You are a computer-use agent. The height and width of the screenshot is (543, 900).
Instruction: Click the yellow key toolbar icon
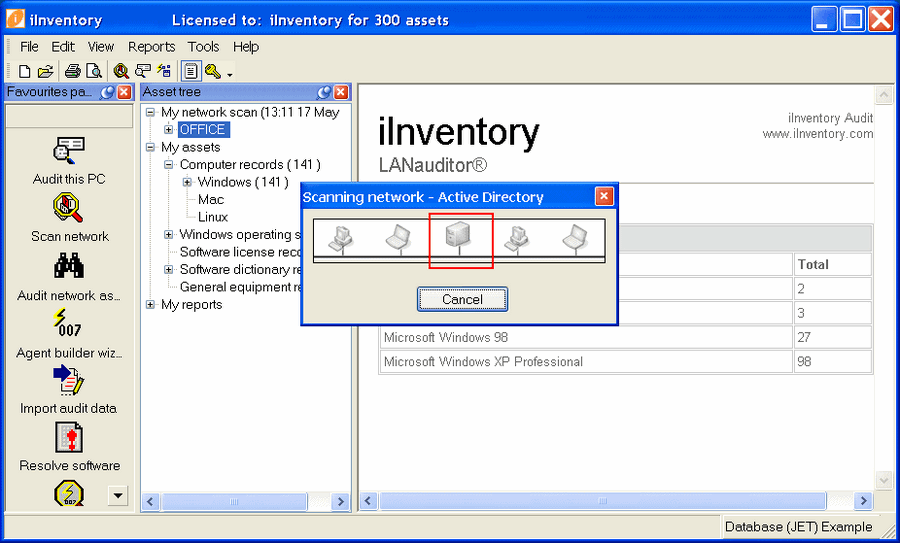(x=212, y=71)
